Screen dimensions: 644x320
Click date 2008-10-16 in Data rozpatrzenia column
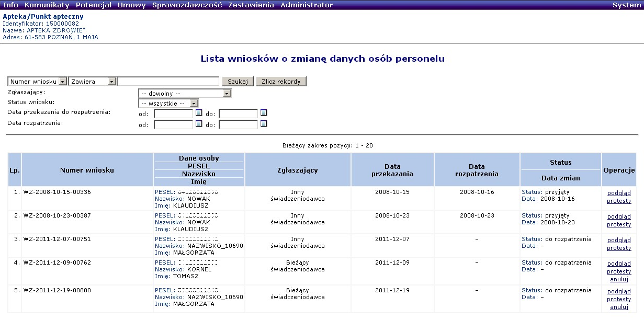click(477, 192)
